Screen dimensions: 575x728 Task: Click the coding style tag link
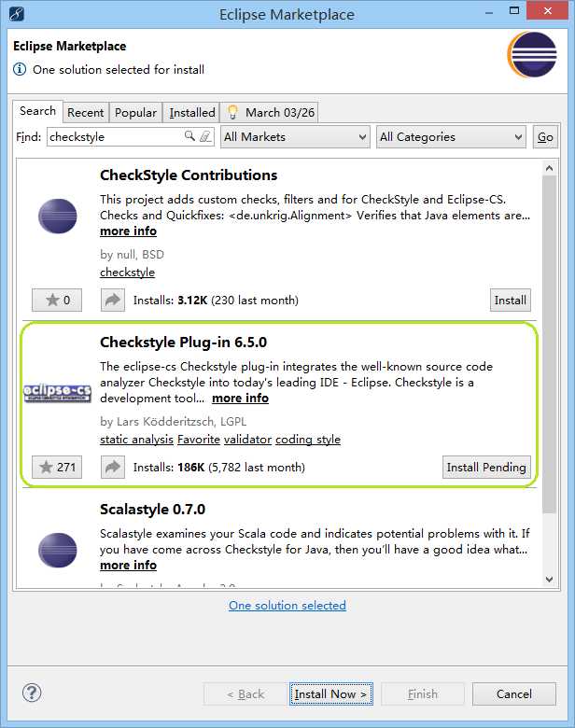pos(308,440)
